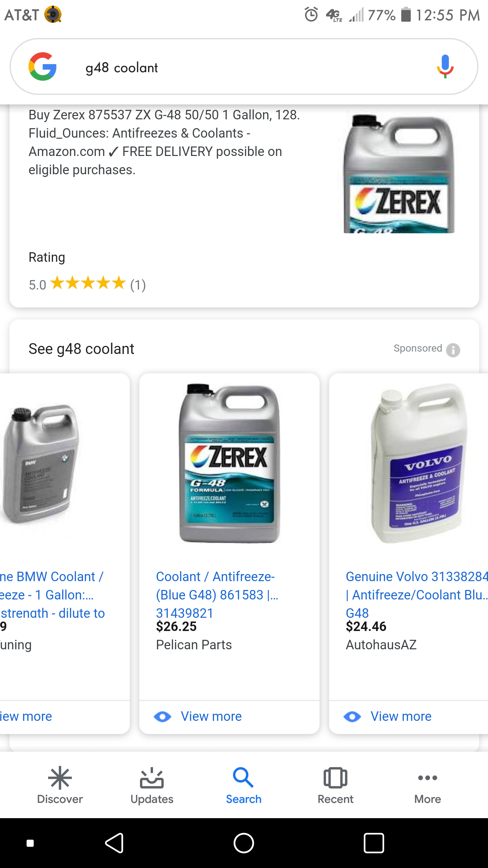Tap the g48 coolant search field

point(237,68)
